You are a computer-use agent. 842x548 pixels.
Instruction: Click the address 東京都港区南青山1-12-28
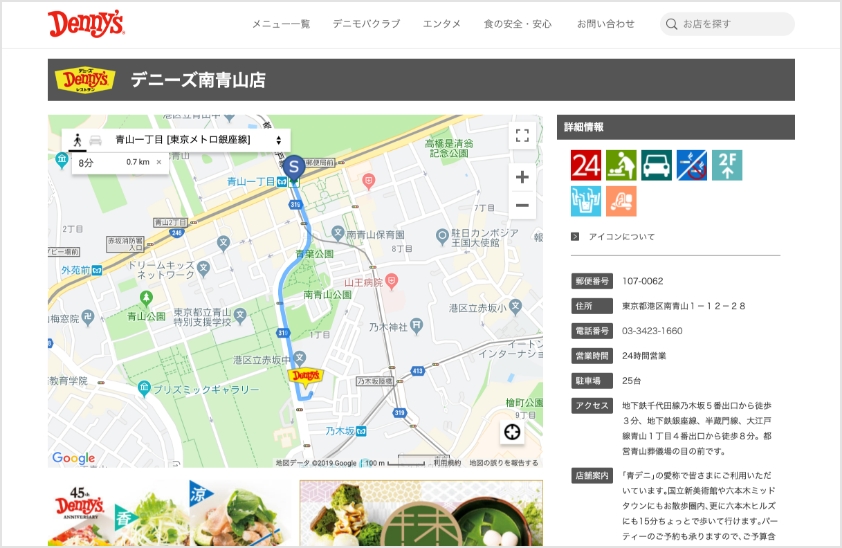click(x=684, y=306)
